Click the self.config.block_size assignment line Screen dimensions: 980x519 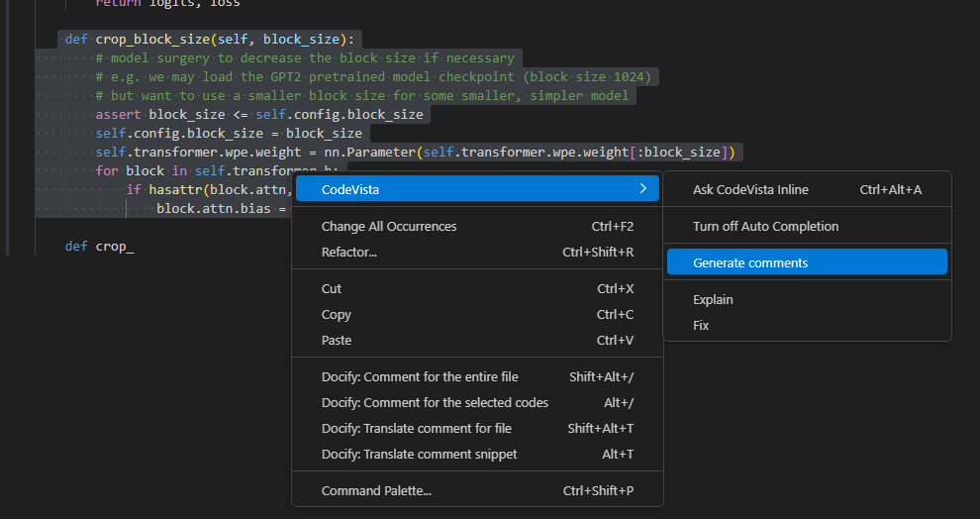pyautogui.click(x=229, y=133)
